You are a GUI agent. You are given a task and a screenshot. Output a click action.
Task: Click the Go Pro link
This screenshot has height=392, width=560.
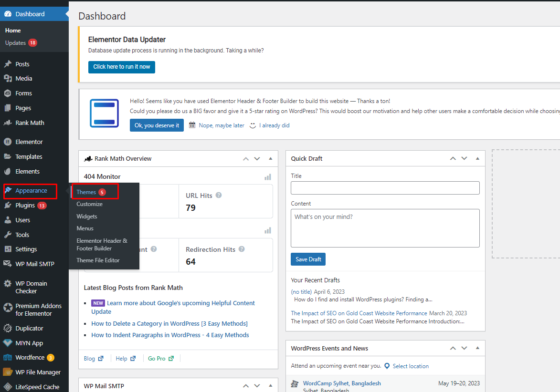click(161, 359)
